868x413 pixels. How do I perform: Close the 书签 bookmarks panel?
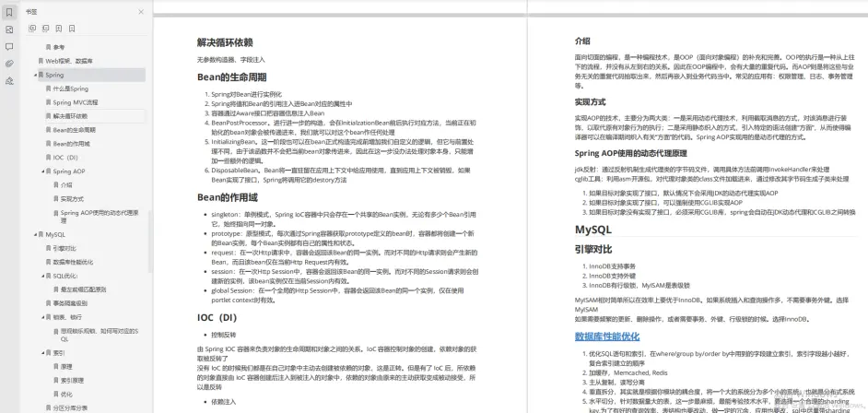coord(141,12)
